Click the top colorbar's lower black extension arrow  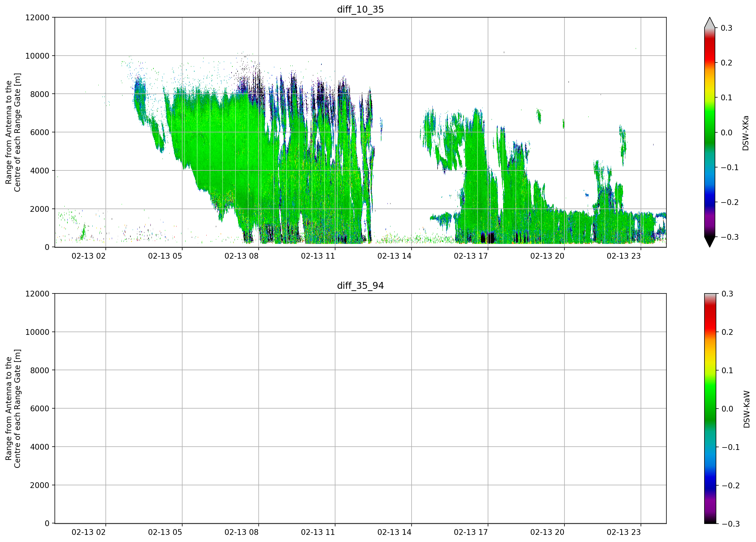point(710,242)
